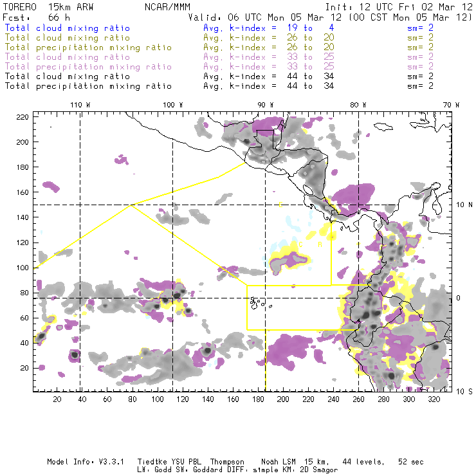Click the 'YSU PBL' scheme text

click(x=185, y=462)
